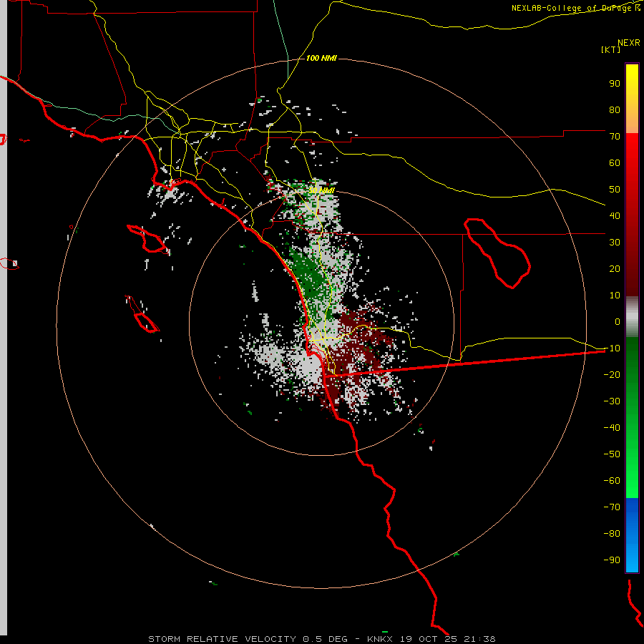
Task: Click the 80 value on the velocity scale
Action: coord(615,110)
